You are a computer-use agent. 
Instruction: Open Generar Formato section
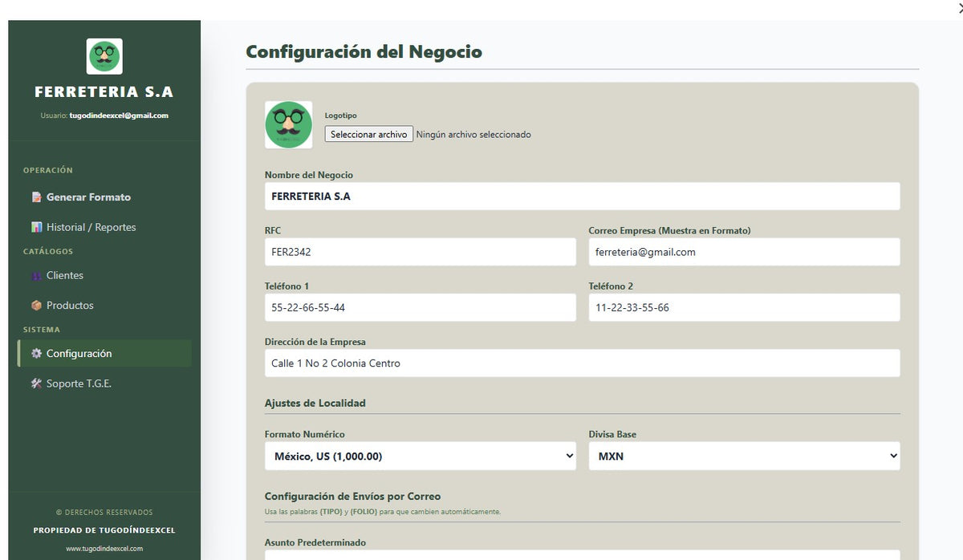click(104, 197)
